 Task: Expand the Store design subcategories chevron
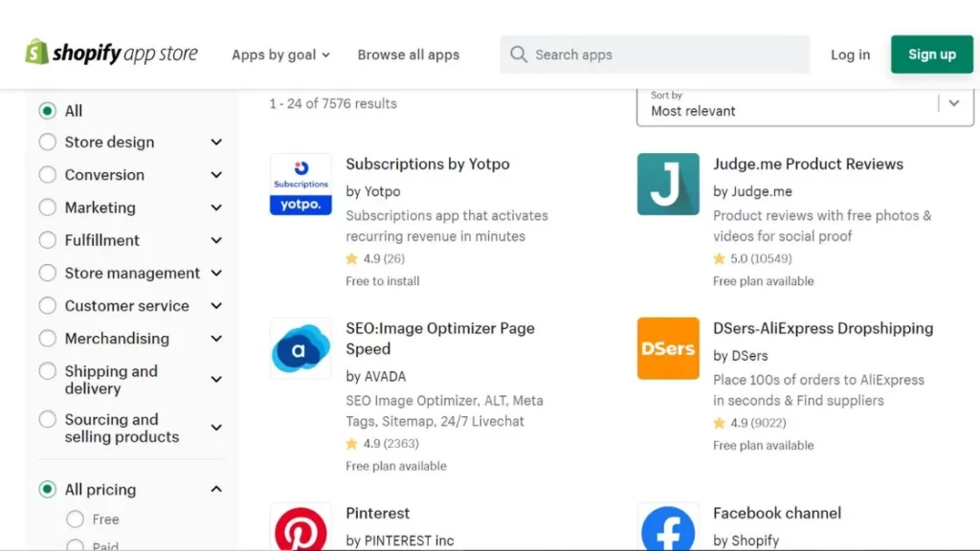coord(216,142)
